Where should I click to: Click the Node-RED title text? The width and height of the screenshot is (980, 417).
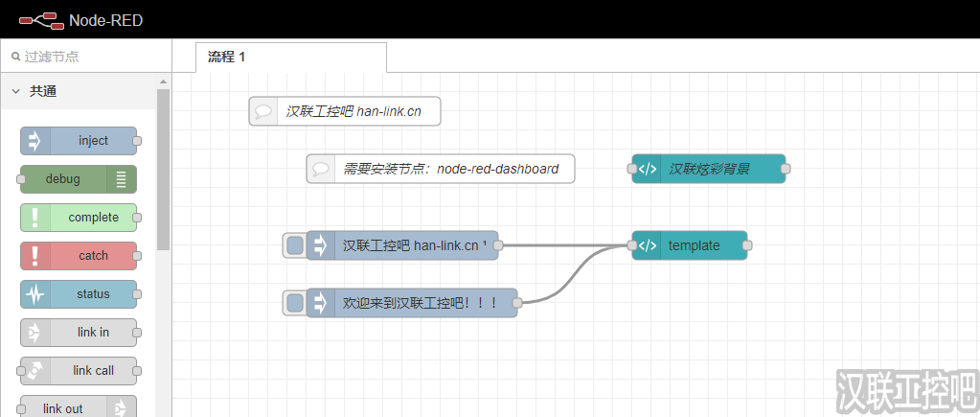pos(106,21)
